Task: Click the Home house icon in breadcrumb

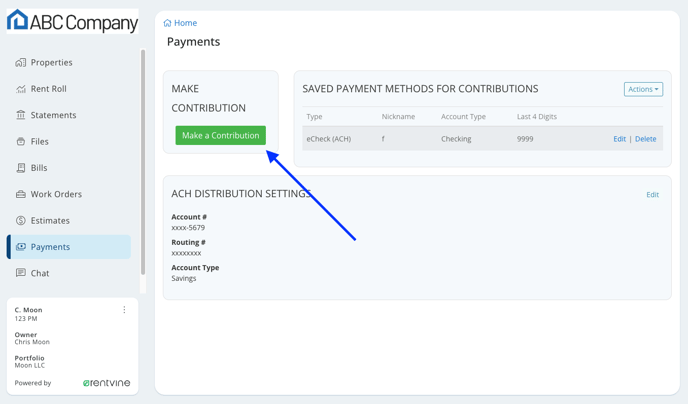Action: pos(167,23)
